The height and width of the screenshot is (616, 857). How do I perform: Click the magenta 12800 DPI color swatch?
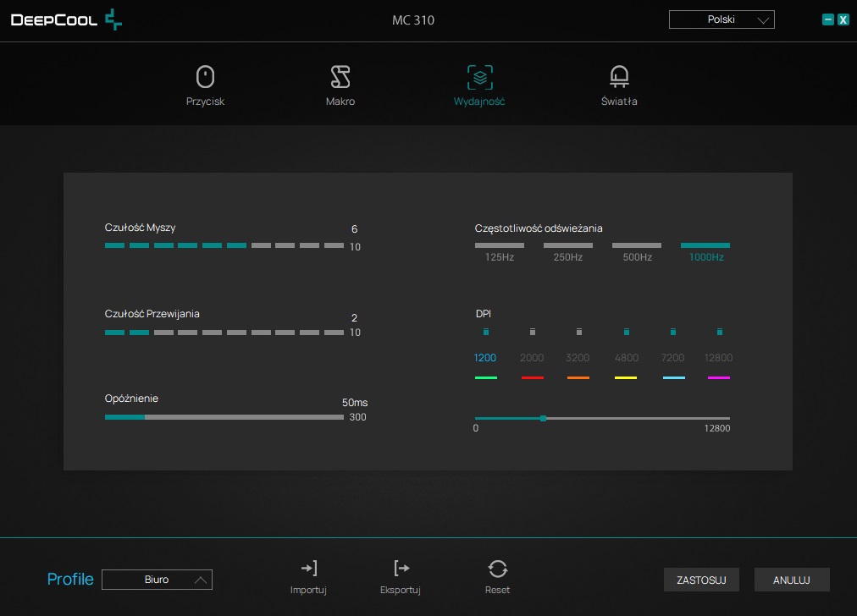pyautogui.click(x=719, y=377)
